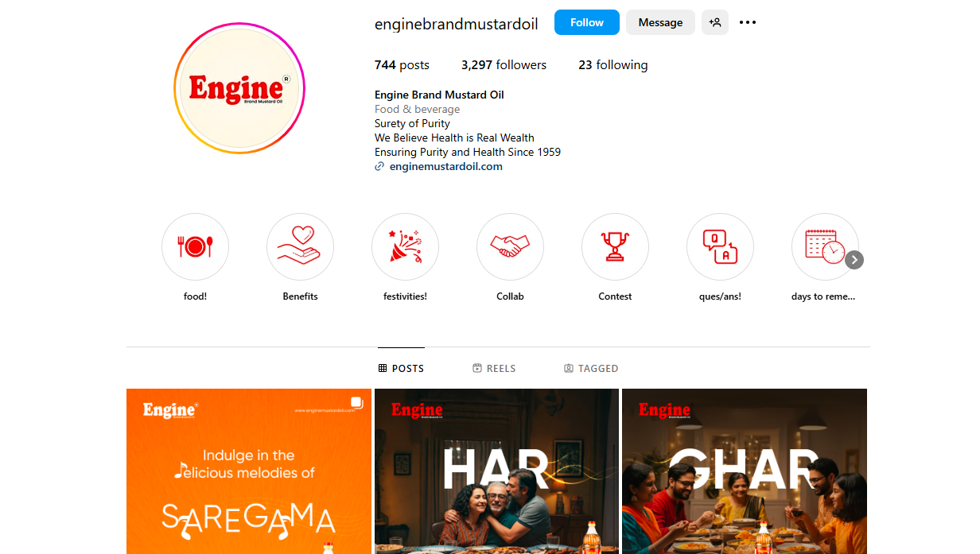Switch to the TAGGED tab
Viewport: 980px width, 554px height.
(591, 369)
